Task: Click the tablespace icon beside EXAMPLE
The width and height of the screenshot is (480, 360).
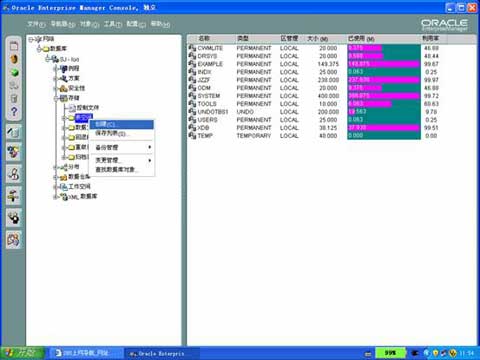Action: [x=192, y=64]
